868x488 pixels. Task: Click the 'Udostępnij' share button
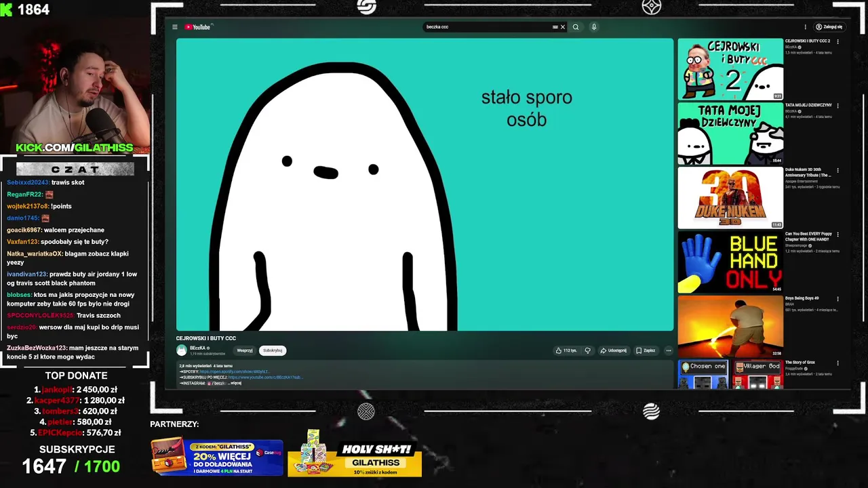coord(613,350)
